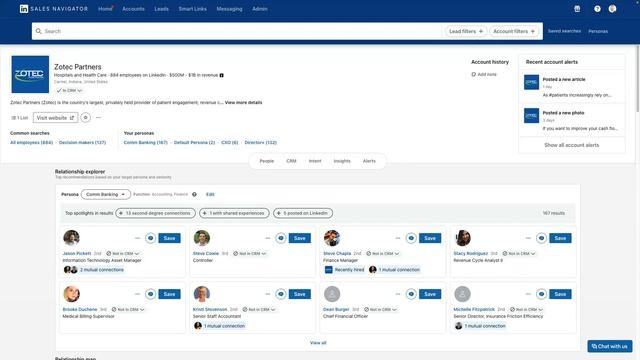
Task: Open the Comm Banking persona dropdown
Action: point(106,194)
